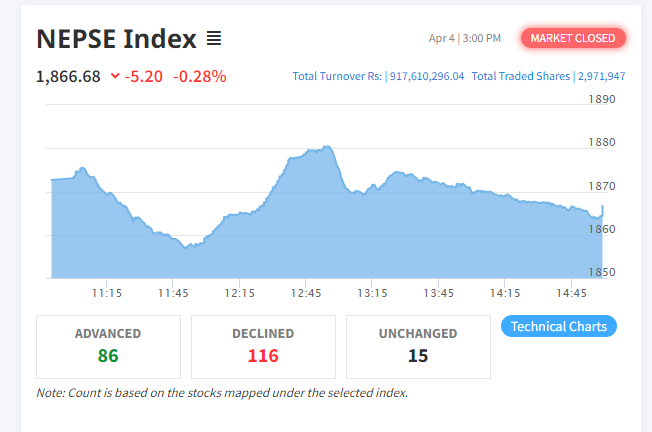The width and height of the screenshot is (652, 432).
Task: Click the index value 1,866.68
Action: click(x=68, y=76)
